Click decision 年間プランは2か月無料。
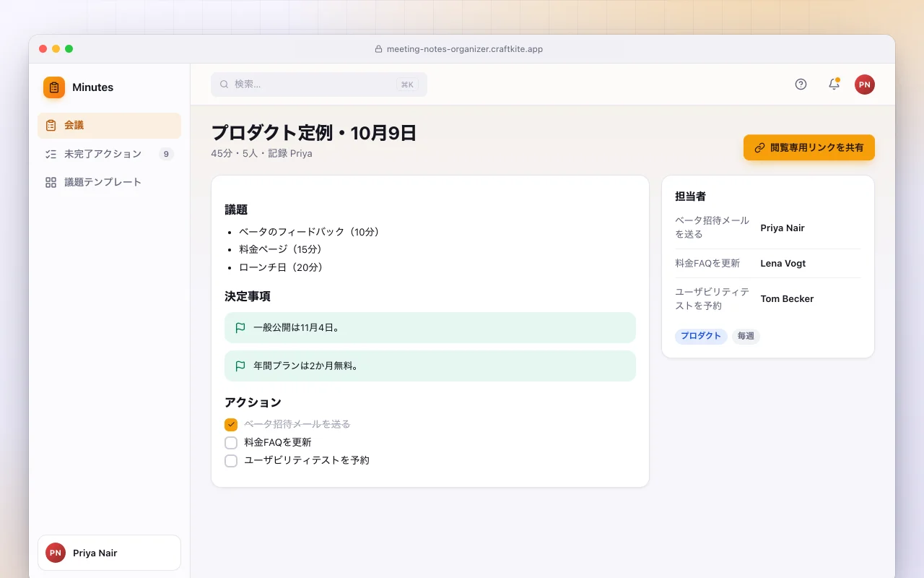924x578 pixels. (x=430, y=366)
